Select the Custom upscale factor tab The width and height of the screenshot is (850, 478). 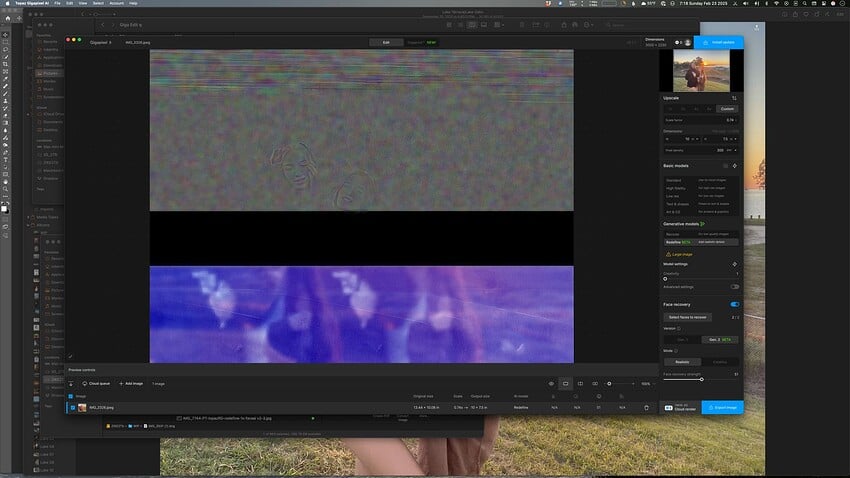(x=727, y=109)
